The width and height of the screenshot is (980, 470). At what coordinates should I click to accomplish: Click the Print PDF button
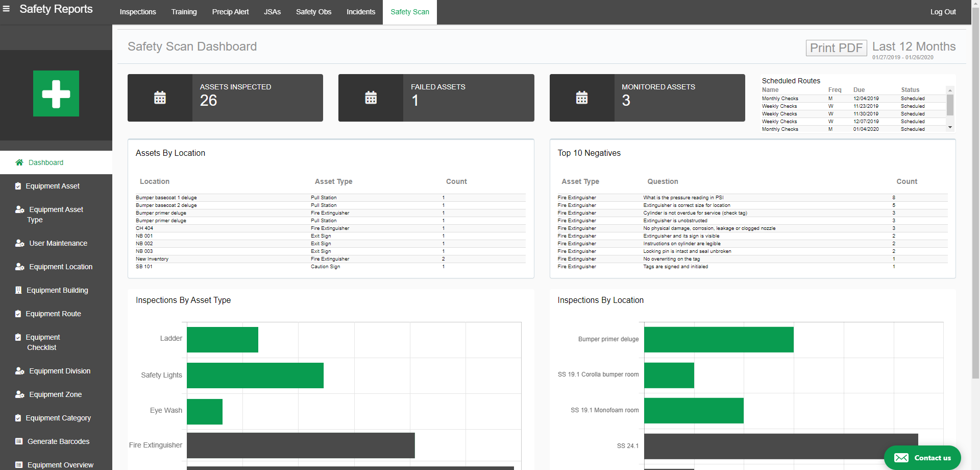coord(836,48)
